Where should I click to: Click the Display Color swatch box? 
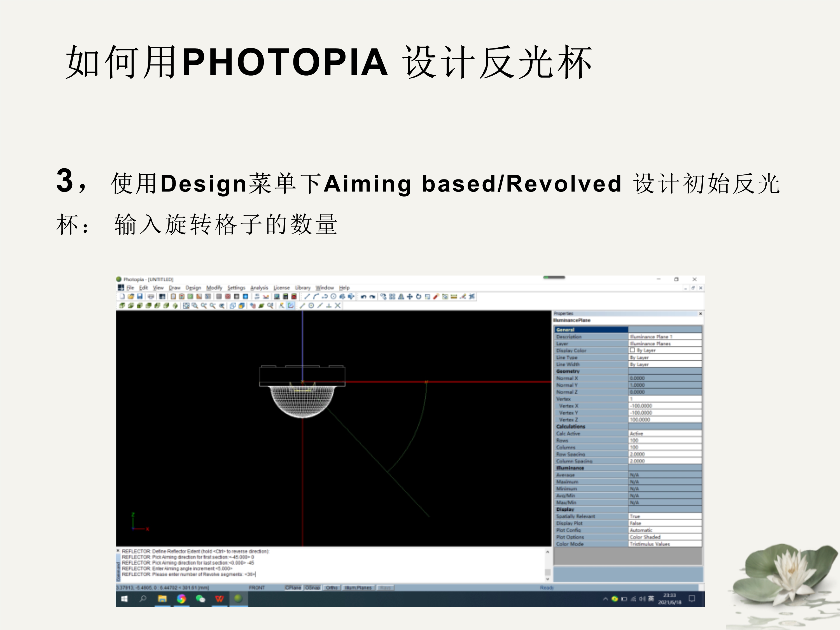tap(632, 350)
